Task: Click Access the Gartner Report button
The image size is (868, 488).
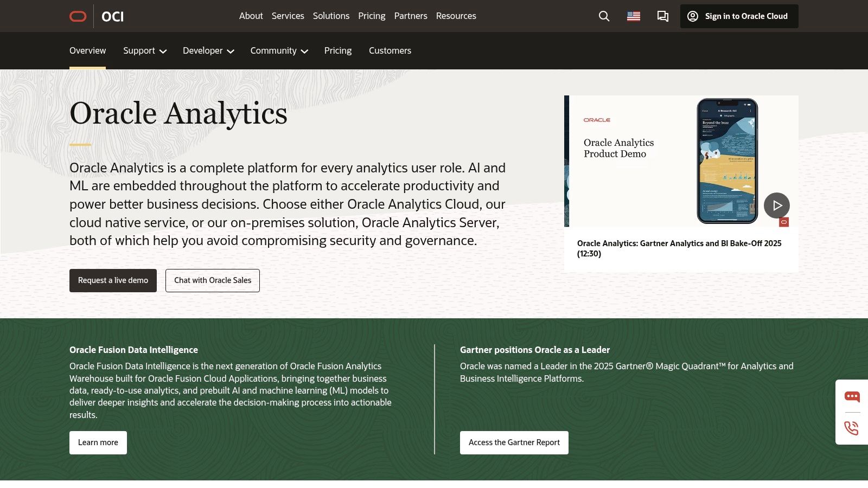Action: [514, 442]
